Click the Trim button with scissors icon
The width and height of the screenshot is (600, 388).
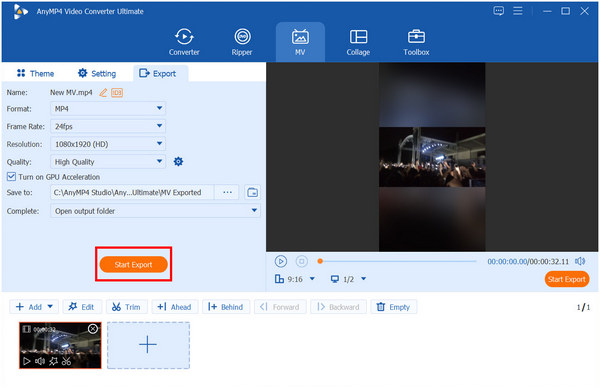tap(126, 307)
